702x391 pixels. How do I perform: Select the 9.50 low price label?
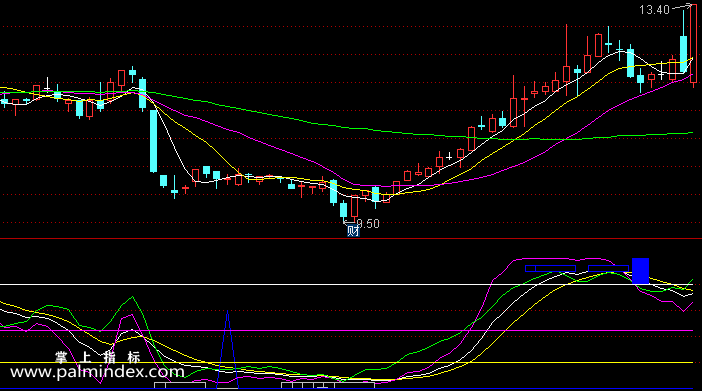[368, 223]
